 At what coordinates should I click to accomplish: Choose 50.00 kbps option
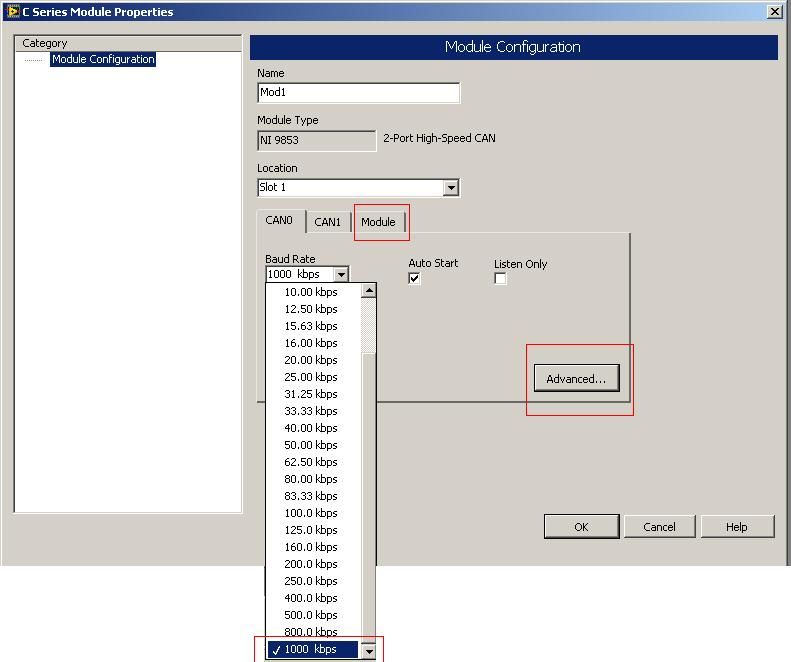(313, 446)
